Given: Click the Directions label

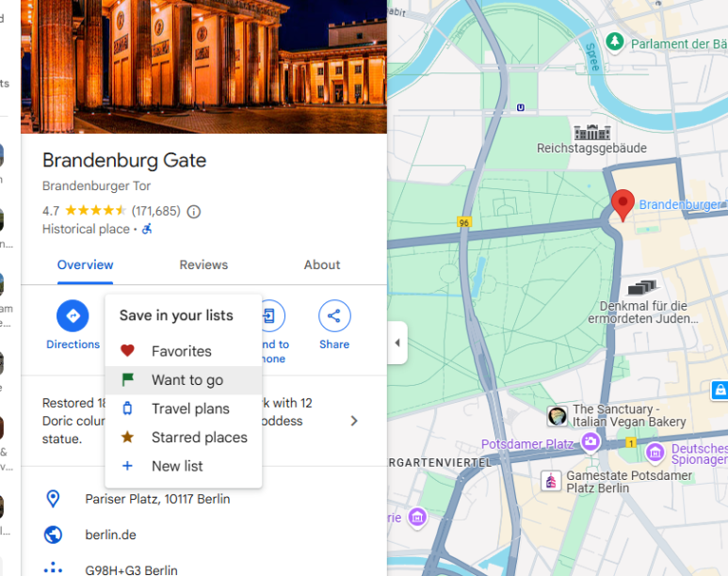Looking at the screenshot, I should (73, 344).
